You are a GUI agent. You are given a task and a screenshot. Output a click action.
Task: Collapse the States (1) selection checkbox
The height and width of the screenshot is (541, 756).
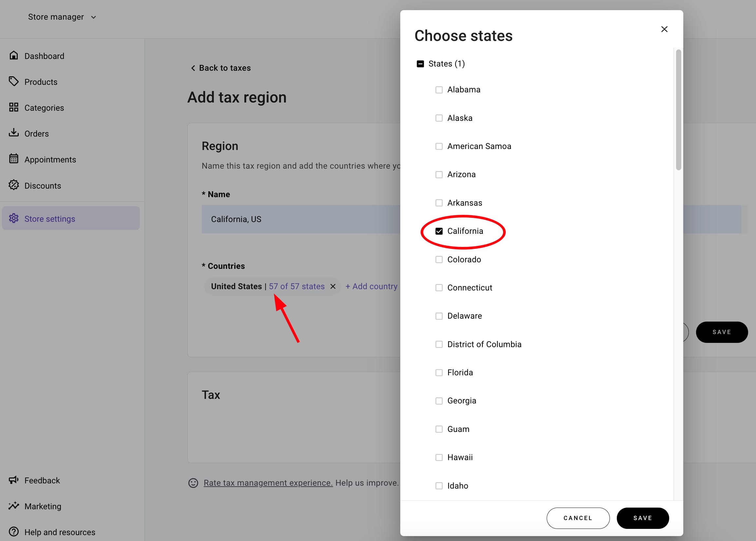(x=421, y=63)
